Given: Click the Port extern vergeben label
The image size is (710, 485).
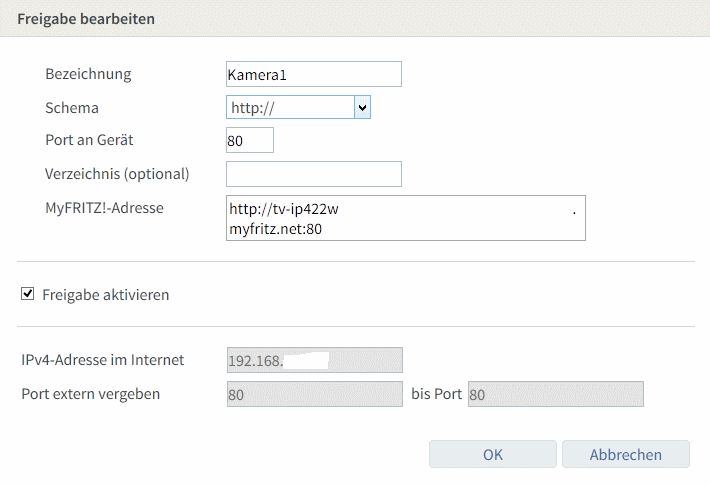Looking at the screenshot, I should 90,394.
